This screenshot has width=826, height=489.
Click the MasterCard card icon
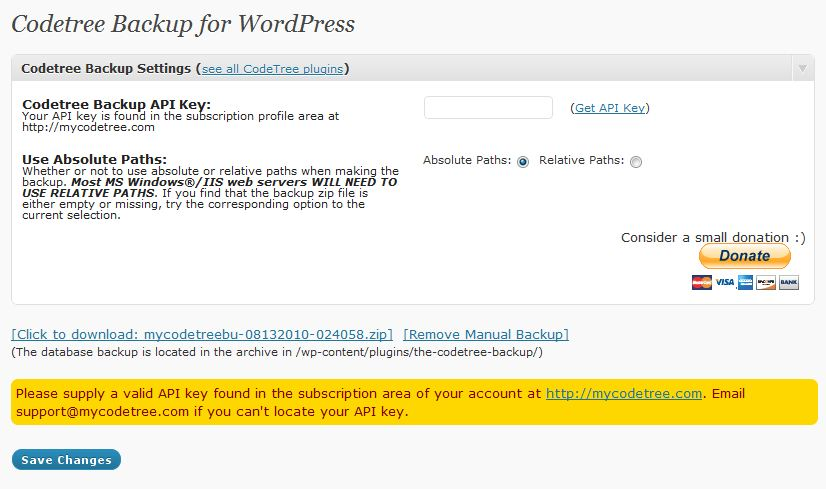tap(702, 282)
